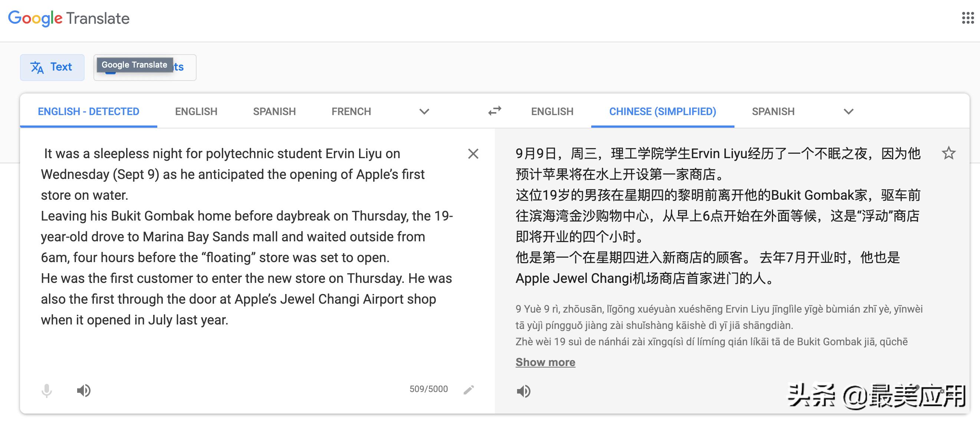Expand more target languages dropdown
This screenshot has height=421, width=980.
[848, 111]
